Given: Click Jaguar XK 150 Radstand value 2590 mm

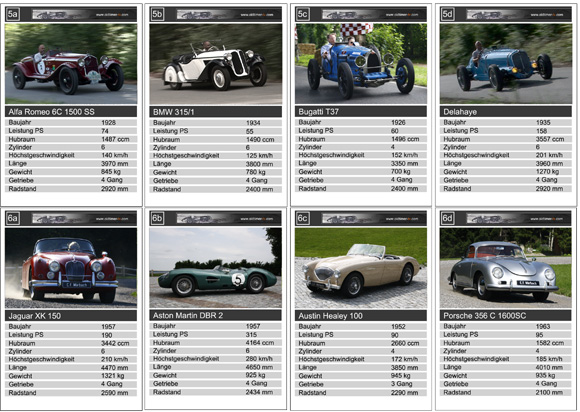Looking at the screenshot, I should [x=115, y=393].
